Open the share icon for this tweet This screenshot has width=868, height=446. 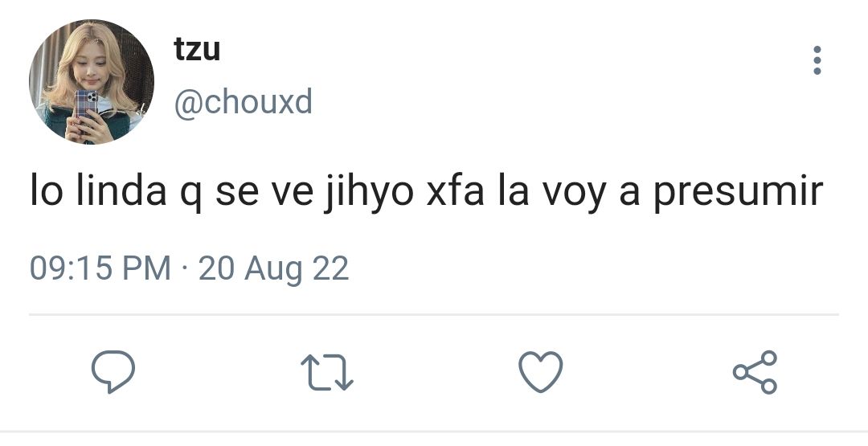pos(755,372)
